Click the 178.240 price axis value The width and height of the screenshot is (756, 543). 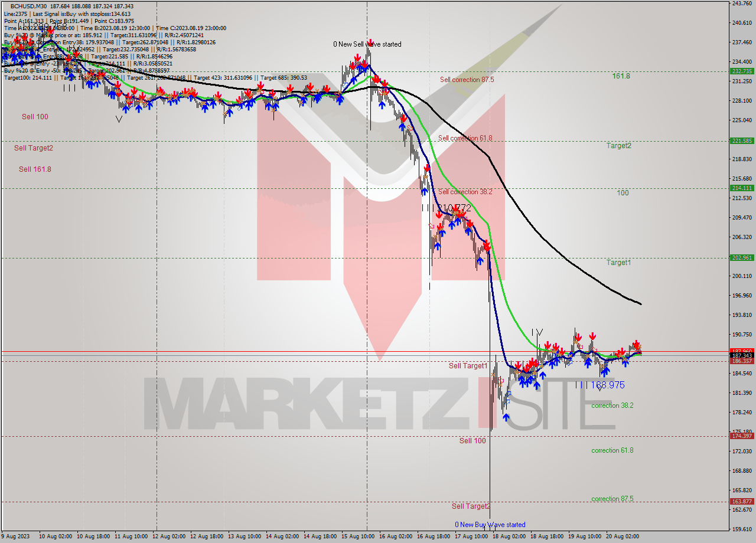coord(742,413)
